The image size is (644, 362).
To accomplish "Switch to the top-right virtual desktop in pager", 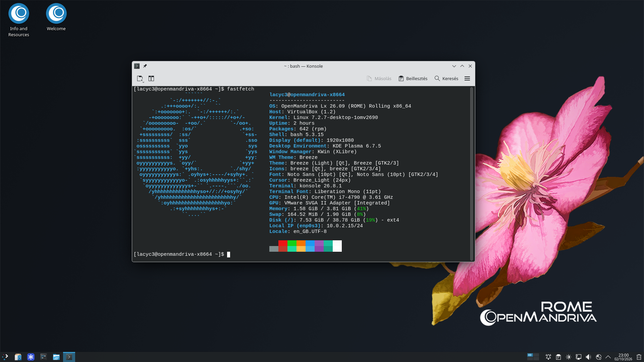I will click(536, 355).
